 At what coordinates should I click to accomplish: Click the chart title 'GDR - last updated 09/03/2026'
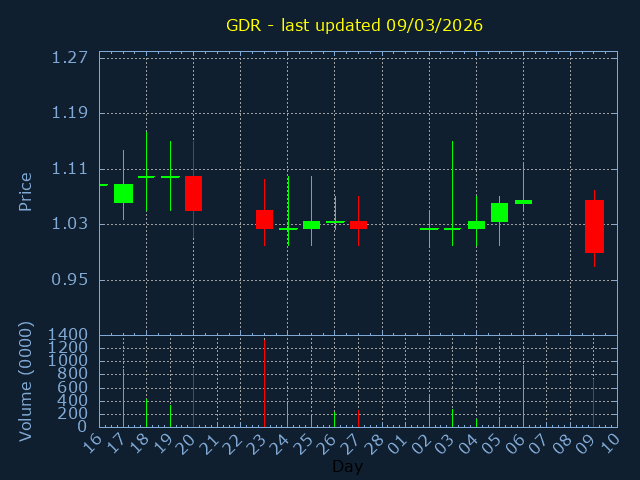(x=354, y=25)
